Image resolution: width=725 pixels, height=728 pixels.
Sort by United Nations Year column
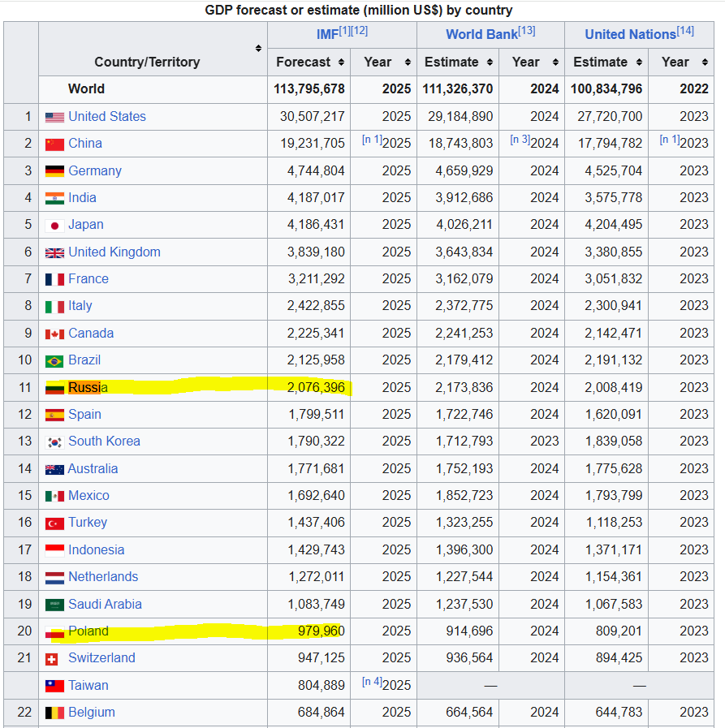705,62
